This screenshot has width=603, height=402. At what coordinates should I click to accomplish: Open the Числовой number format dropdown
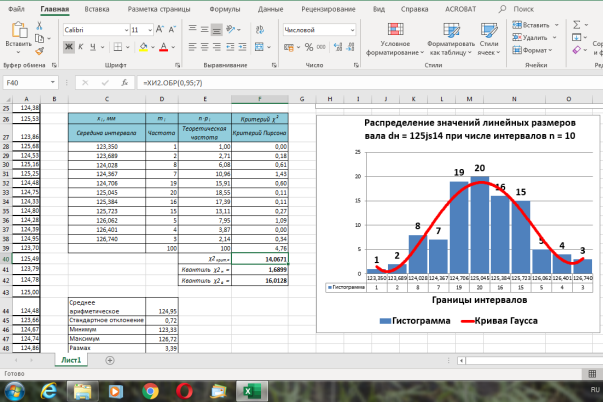pos(352,30)
